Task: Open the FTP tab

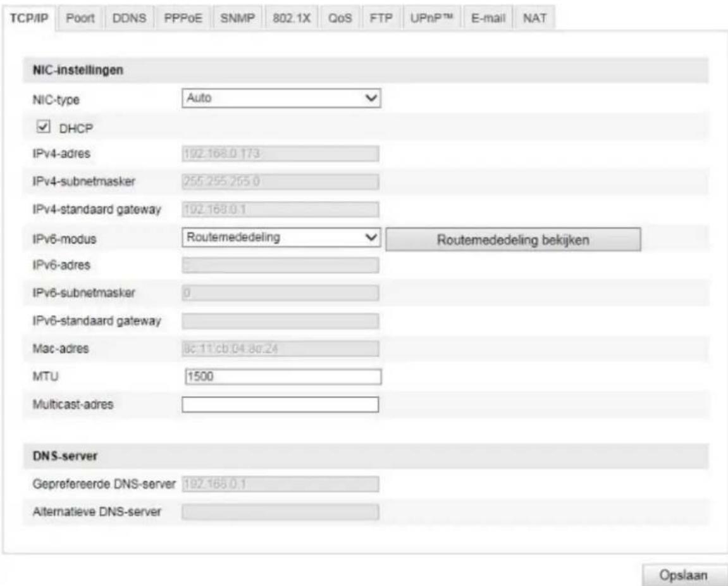Action: pos(381,18)
